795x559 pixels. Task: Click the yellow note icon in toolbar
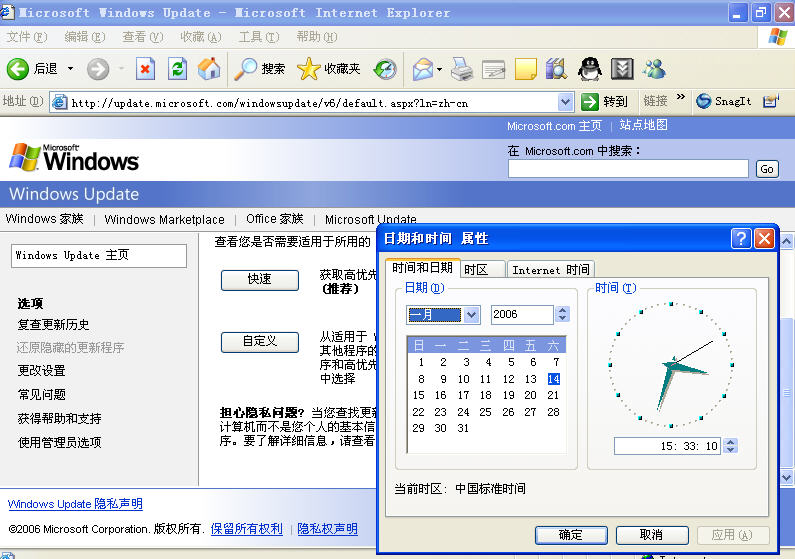(525, 69)
